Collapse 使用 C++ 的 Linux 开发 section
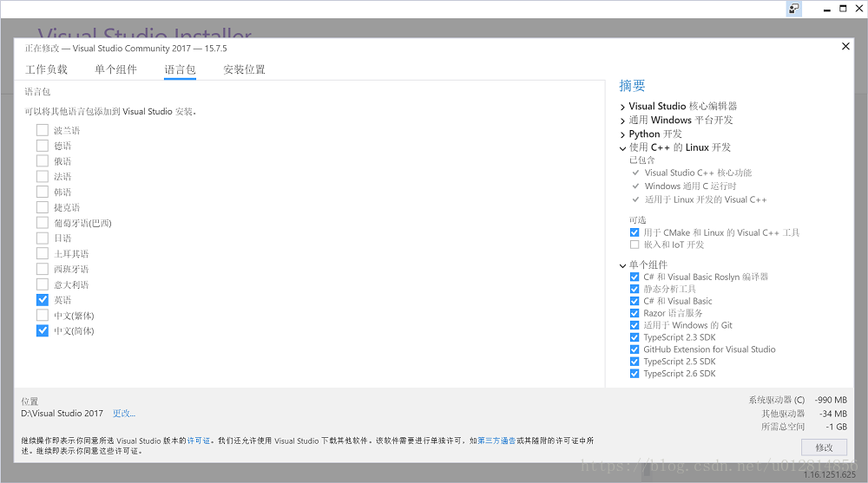The width and height of the screenshot is (868, 483). [x=622, y=148]
